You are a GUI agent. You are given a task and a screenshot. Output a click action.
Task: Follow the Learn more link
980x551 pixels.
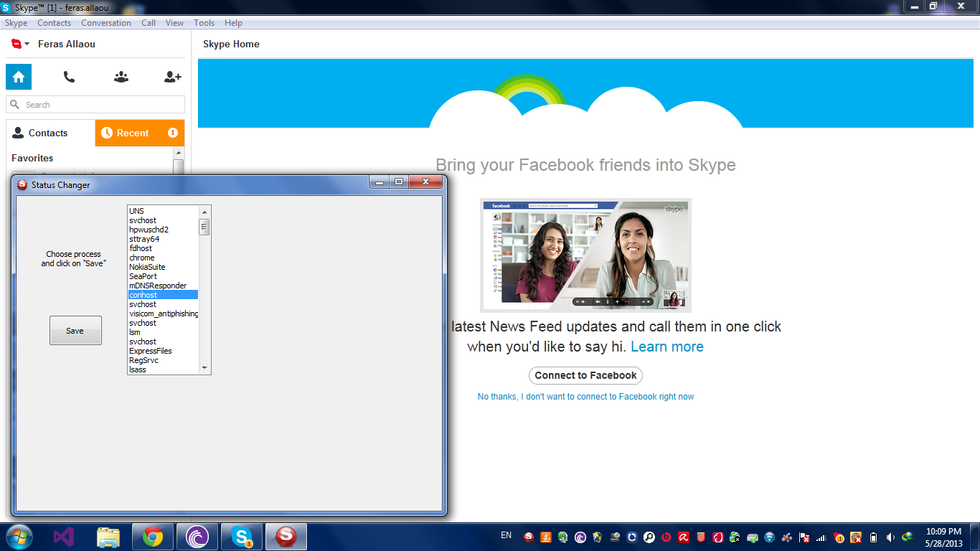(667, 347)
